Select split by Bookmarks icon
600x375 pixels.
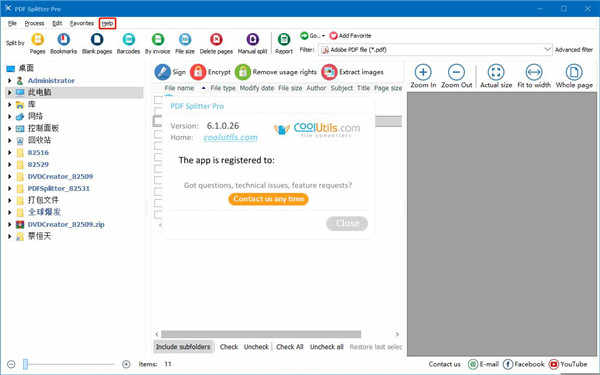click(64, 39)
